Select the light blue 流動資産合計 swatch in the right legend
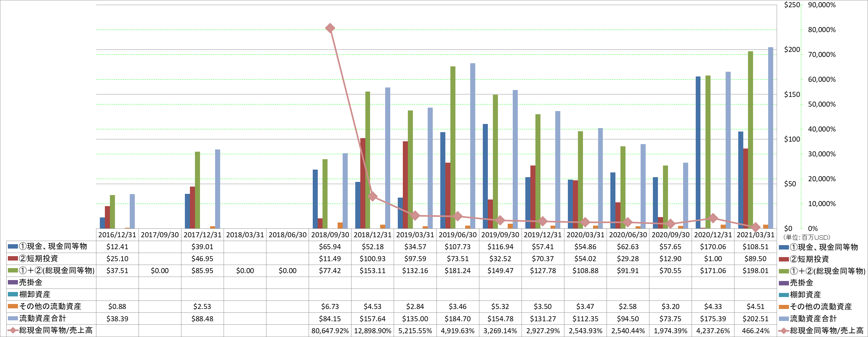Image resolution: width=868 pixels, height=337 pixels. coord(784,319)
